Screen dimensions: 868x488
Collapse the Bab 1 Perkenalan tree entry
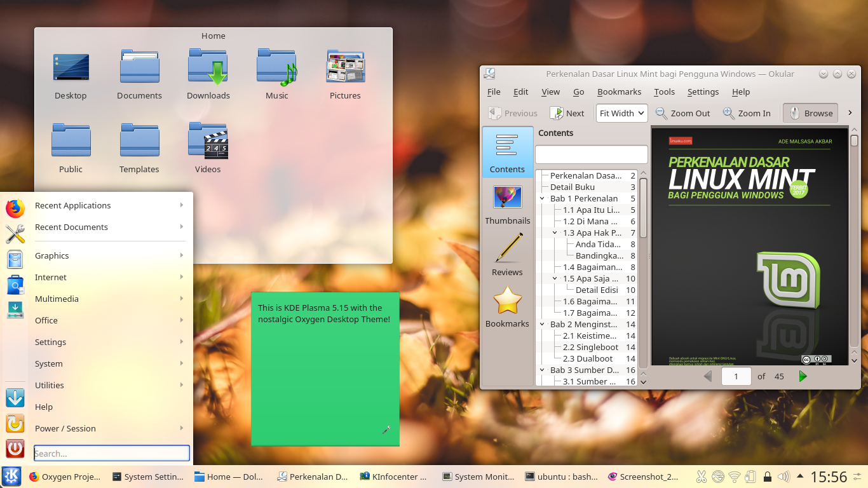[x=542, y=198]
